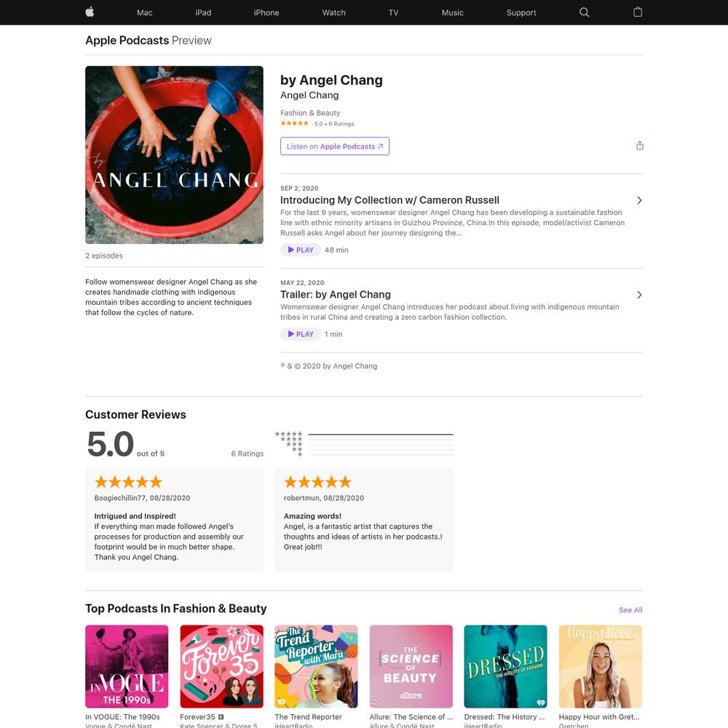Click Listen on Apple Podcasts button
Image resolution: width=728 pixels, height=728 pixels.
tap(335, 146)
